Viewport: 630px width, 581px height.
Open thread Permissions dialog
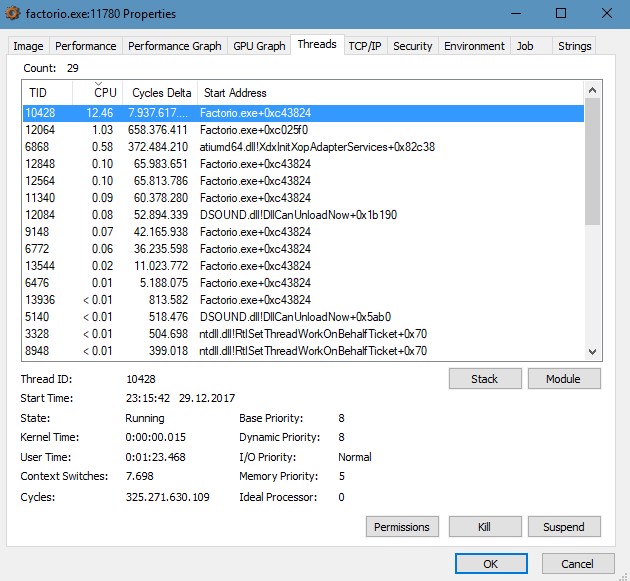402,527
